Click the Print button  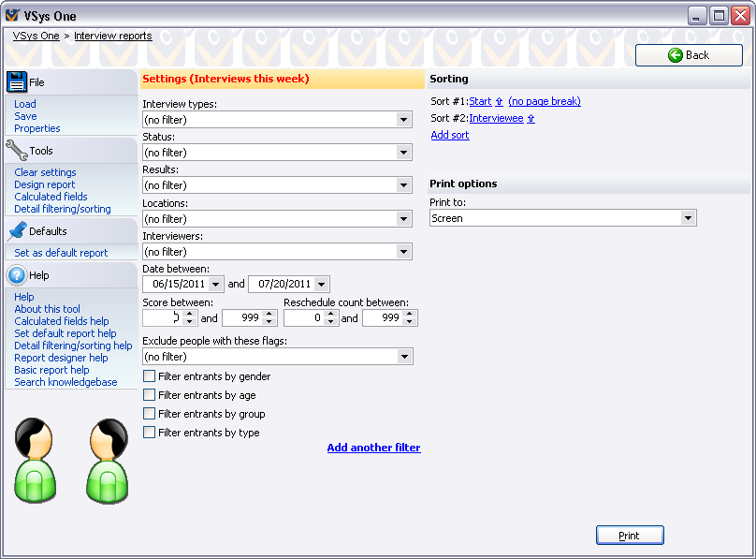coord(630,536)
